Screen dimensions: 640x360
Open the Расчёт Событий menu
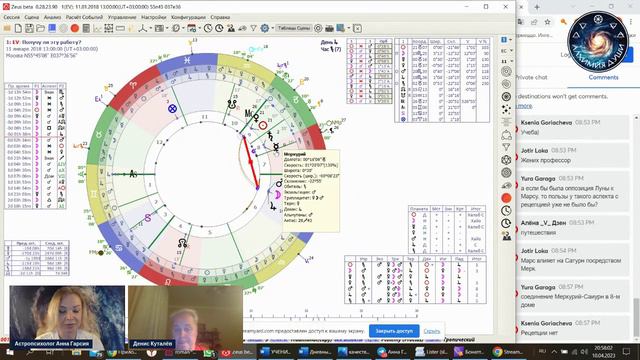[x=84, y=17]
